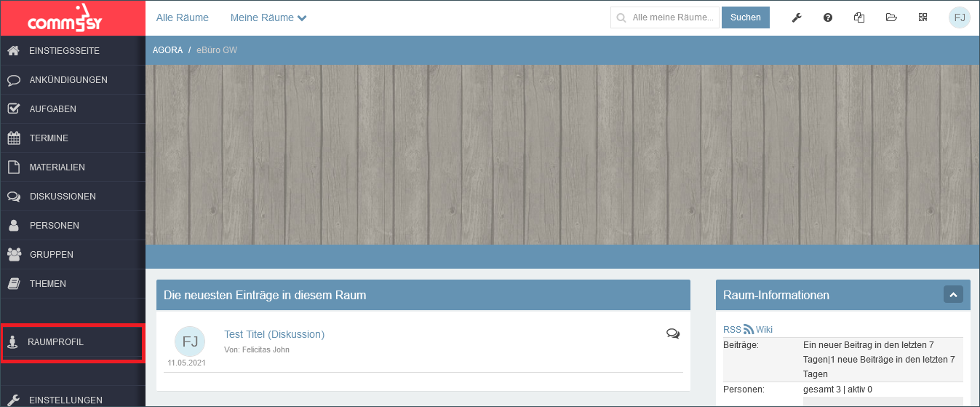The width and height of the screenshot is (980, 407).
Task: Open the help question mark icon
Action: [x=828, y=17]
